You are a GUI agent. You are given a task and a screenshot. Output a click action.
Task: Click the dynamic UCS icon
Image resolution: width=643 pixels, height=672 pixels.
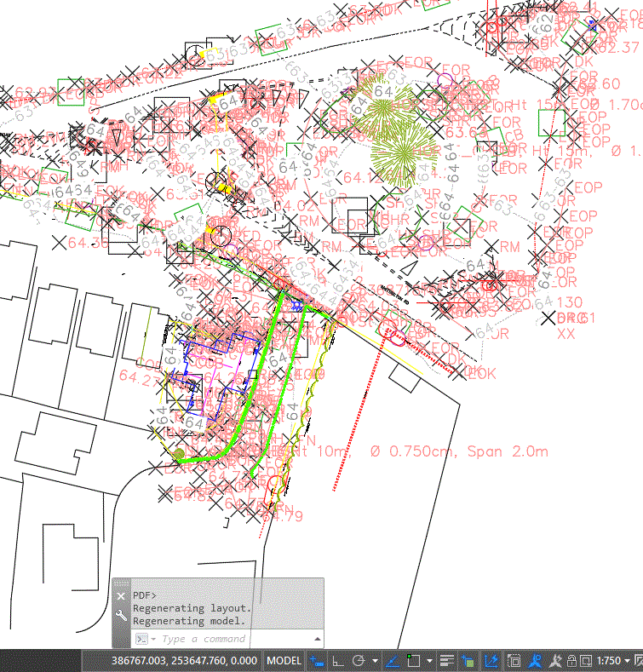pos(491,660)
